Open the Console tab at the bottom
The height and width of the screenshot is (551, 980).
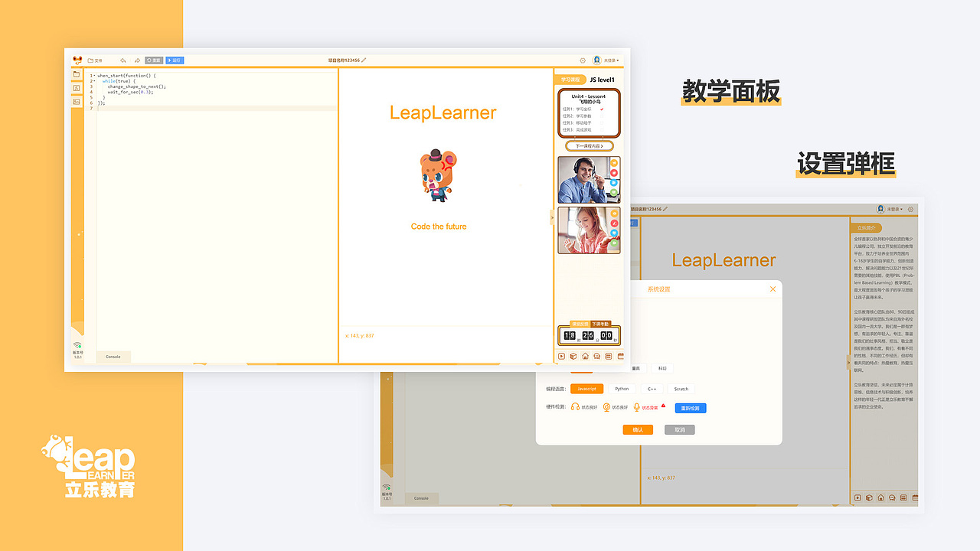click(x=113, y=357)
